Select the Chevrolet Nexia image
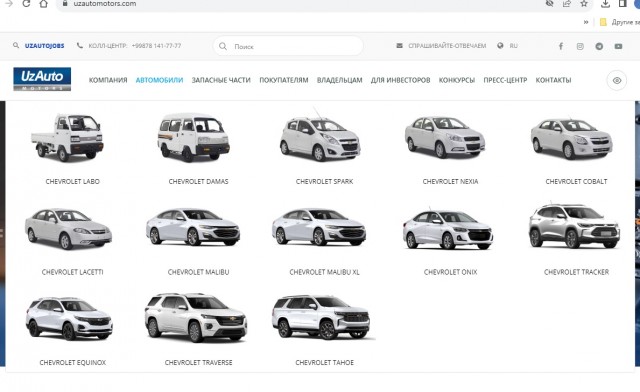Image resolution: width=640 pixels, height=392 pixels. coord(445,137)
